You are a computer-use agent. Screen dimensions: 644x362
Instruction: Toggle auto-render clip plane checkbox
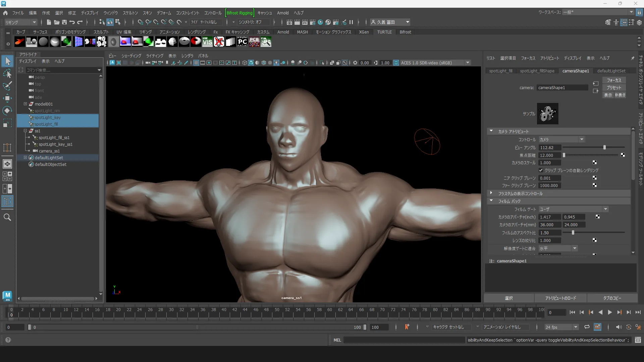click(x=541, y=170)
